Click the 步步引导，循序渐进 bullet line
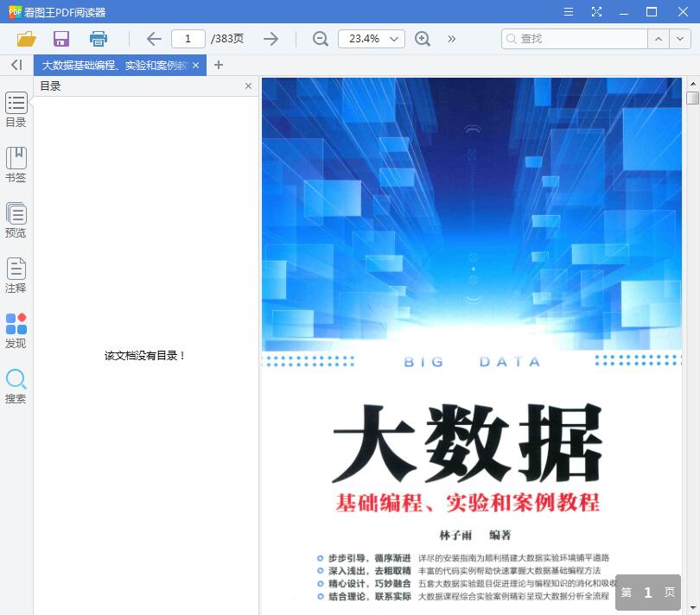The height and width of the screenshot is (615, 700). point(463,558)
